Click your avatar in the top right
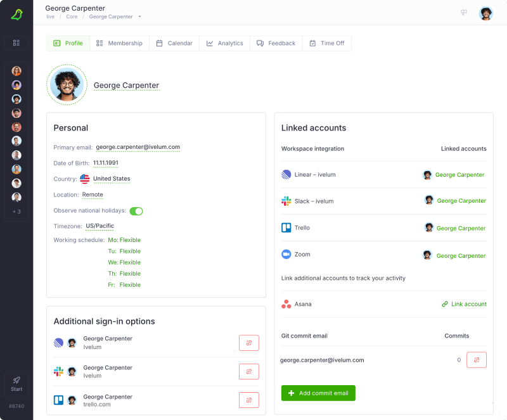Image resolution: width=507 pixels, height=420 pixels. (x=486, y=13)
